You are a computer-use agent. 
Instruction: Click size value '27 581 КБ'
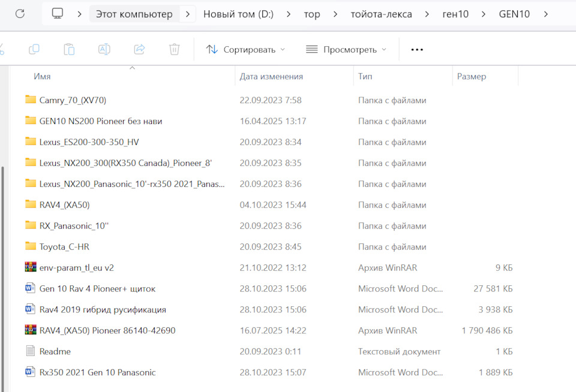(493, 288)
